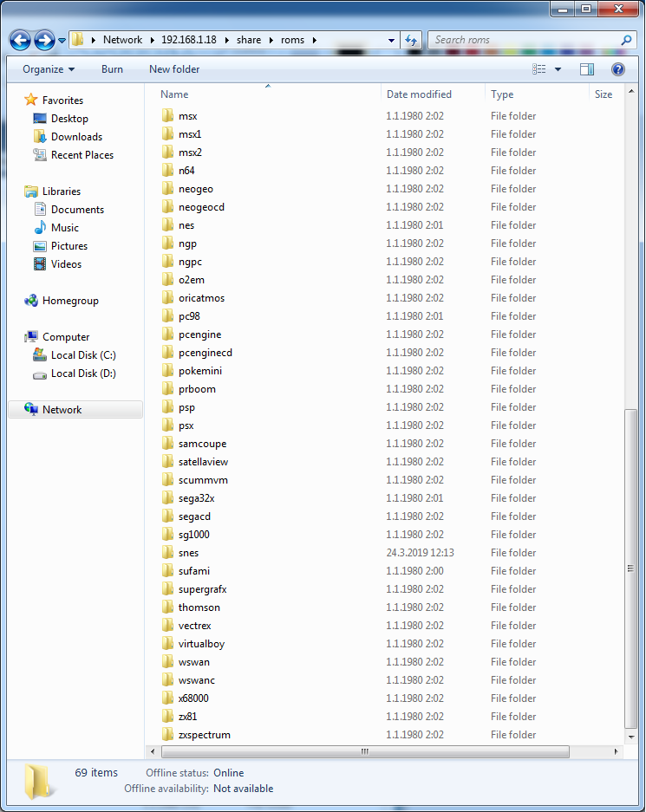Expand the arrow after roms in breadcrumb
646x812 pixels.
pyautogui.click(x=314, y=40)
